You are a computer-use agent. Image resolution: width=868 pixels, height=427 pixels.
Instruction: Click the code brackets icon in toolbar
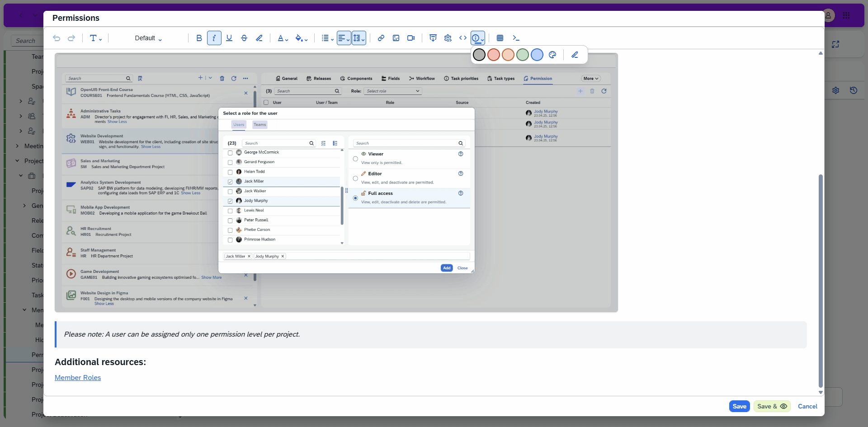tap(463, 38)
